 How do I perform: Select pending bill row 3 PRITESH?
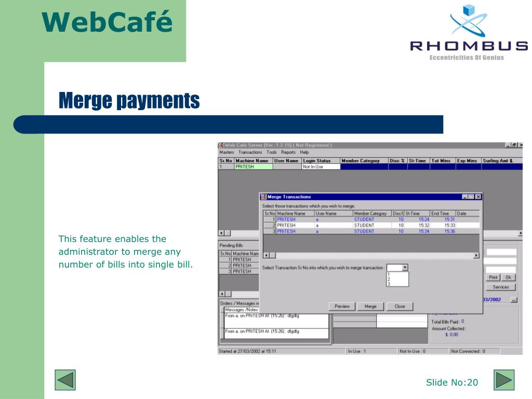[x=239, y=271]
